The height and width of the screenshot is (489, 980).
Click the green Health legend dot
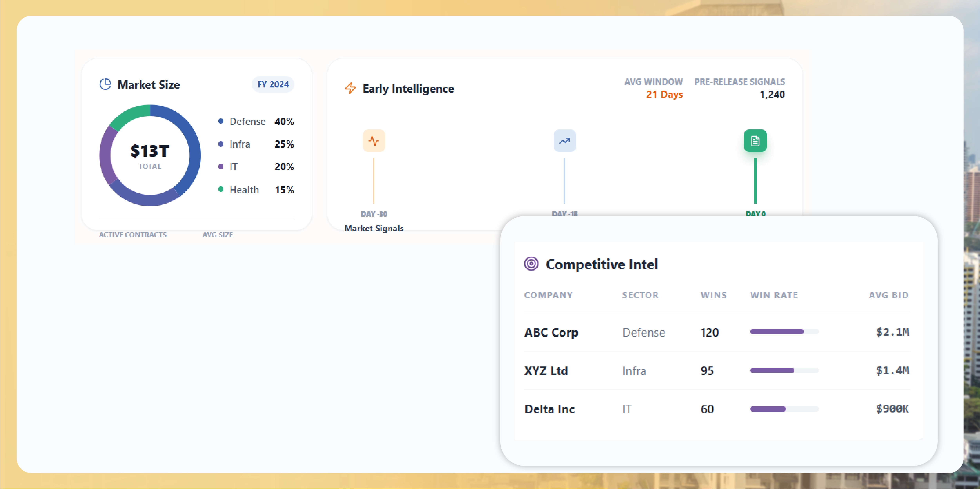point(221,190)
